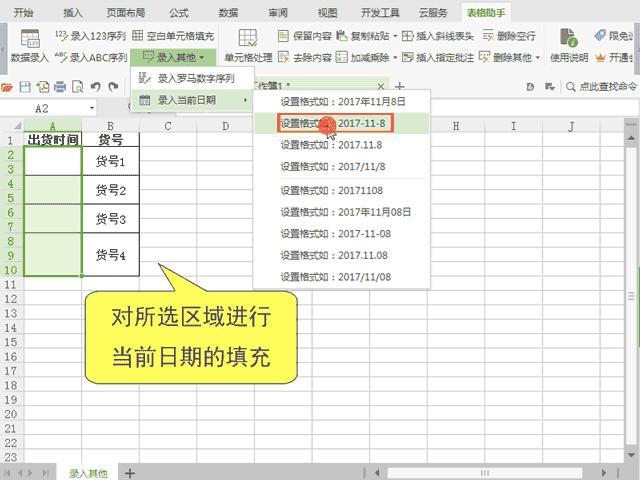This screenshot has width=640, height=480.
Task: Click the export PDF icon
Action: click(x=43, y=87)
